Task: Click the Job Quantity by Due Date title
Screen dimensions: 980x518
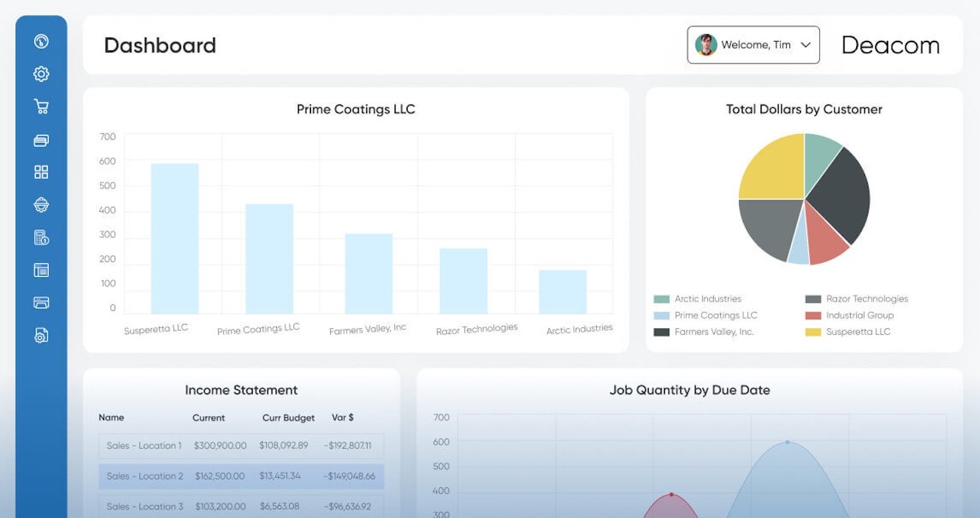Action: tap(689, 391)
